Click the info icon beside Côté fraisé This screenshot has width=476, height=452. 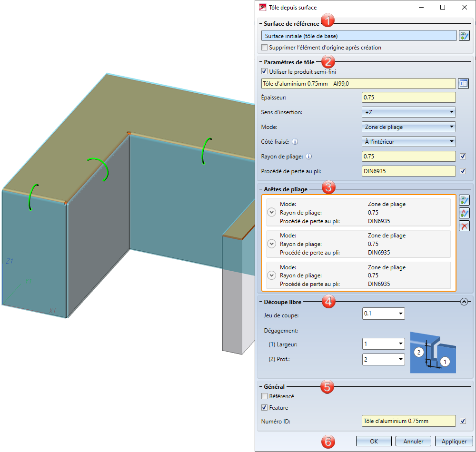coord(295,141)
